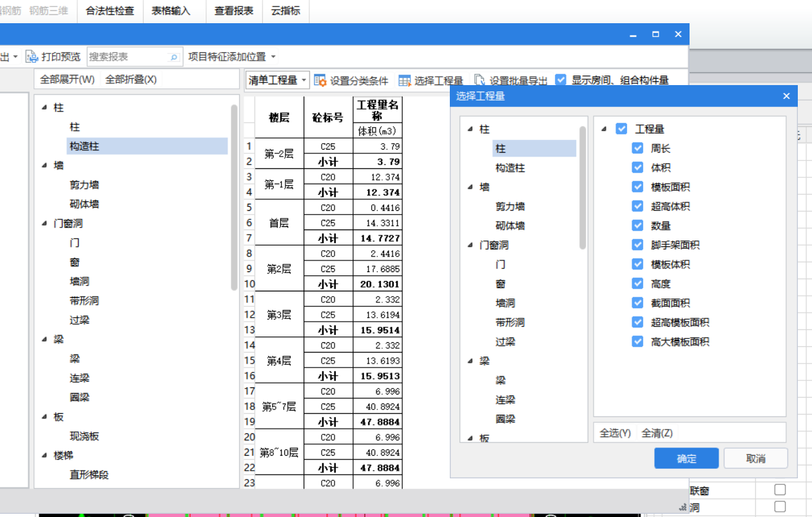This screenshot has width=812, height=517.
Task: Click the 选择工程量 table icon
Action: click(x=405, y=81)
